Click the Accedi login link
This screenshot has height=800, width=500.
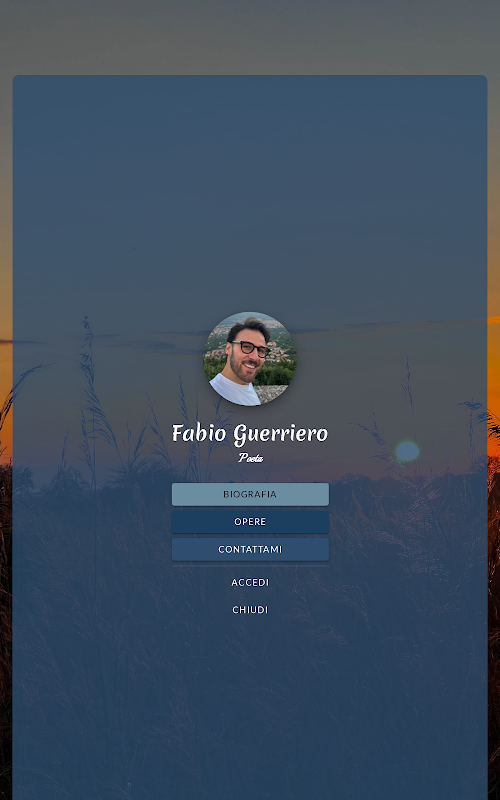click(x=250, y=582)
